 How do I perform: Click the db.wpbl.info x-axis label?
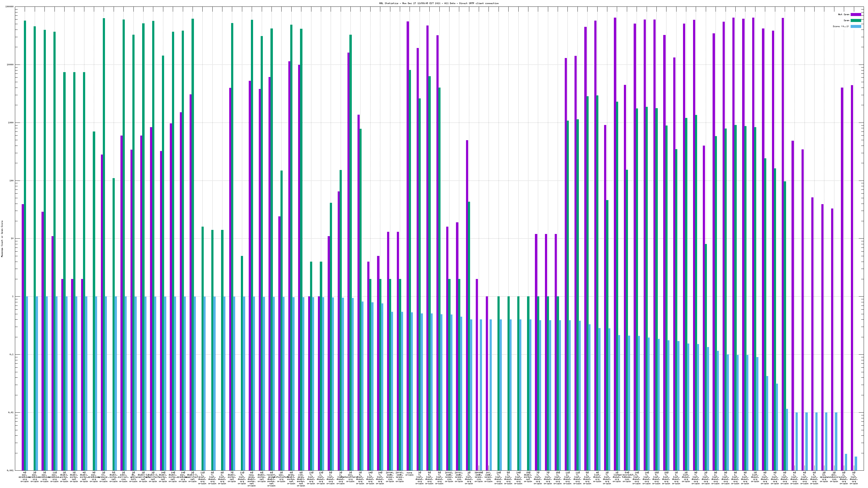(133, 477)
